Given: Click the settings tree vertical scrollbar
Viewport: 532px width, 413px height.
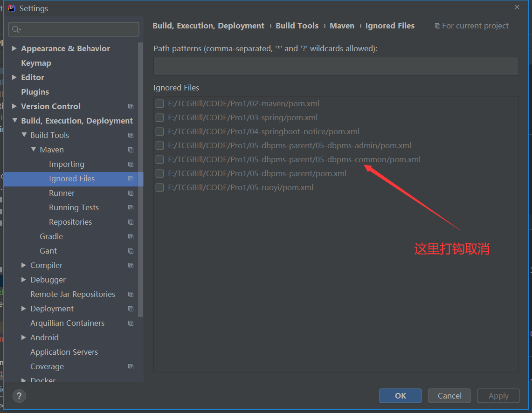Looking at the screenshot, I should point(141,180).
